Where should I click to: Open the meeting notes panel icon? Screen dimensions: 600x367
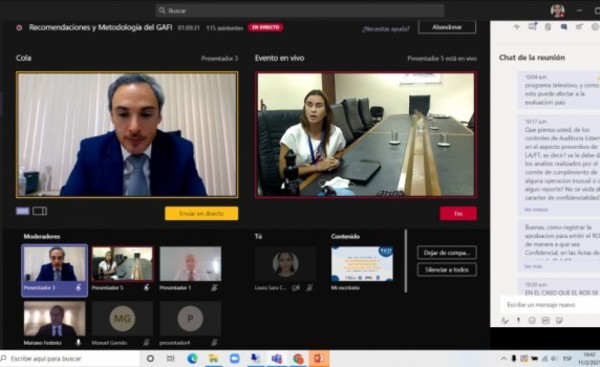coord(548,27)
